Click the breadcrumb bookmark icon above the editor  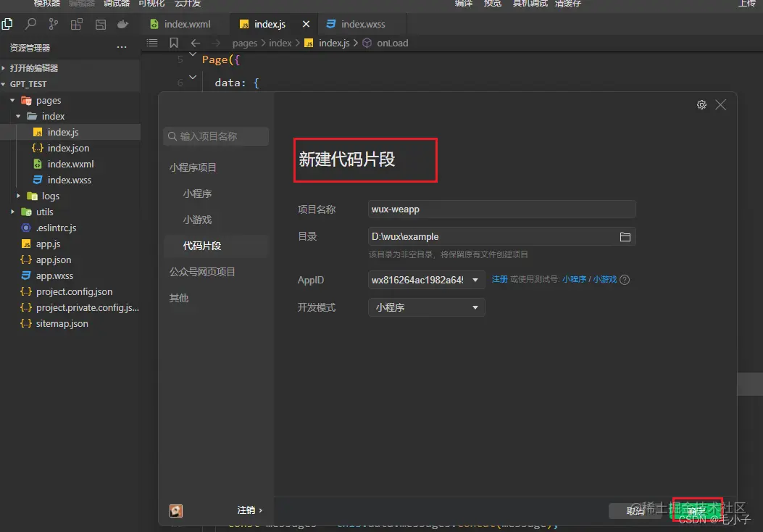tap(174, 43)
